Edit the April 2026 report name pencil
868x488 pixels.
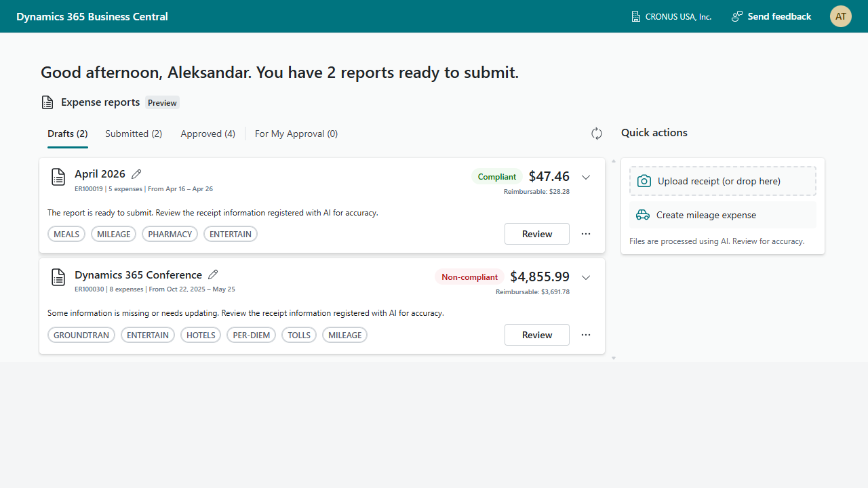[136, 174]
